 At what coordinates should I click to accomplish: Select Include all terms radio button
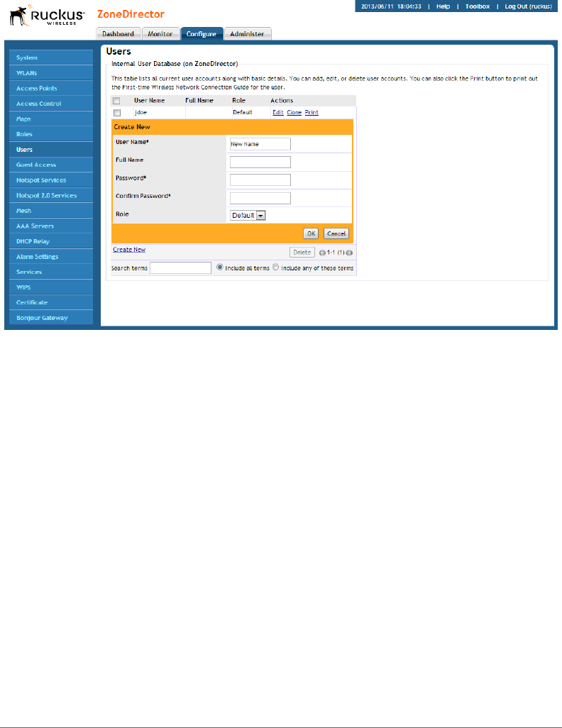point(220,267)
